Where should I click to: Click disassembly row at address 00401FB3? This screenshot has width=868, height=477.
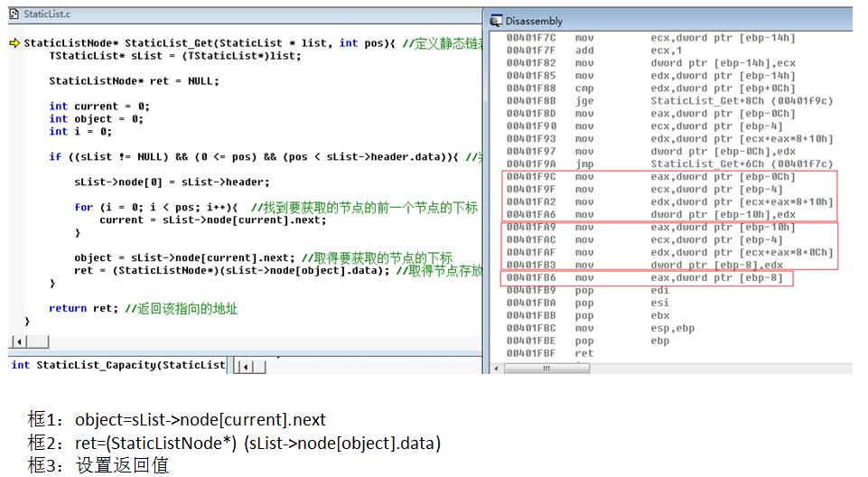click(644, 265)
